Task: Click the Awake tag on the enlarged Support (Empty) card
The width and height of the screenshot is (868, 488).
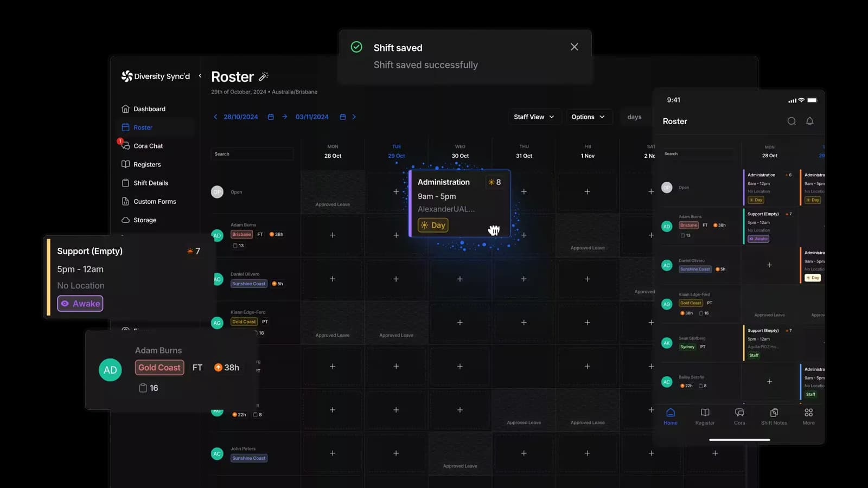Action: click(80, 304)
